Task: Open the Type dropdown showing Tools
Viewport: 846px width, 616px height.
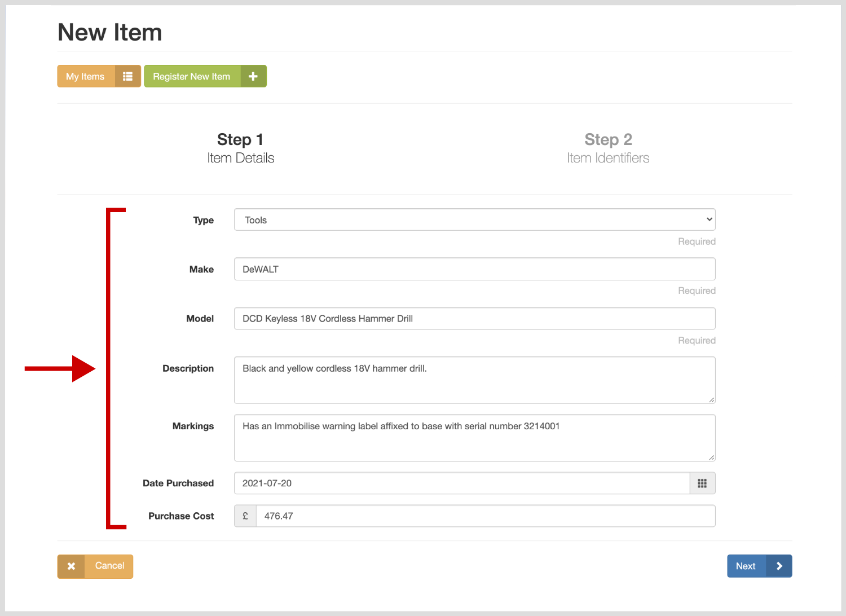Action: coord(474,220)
